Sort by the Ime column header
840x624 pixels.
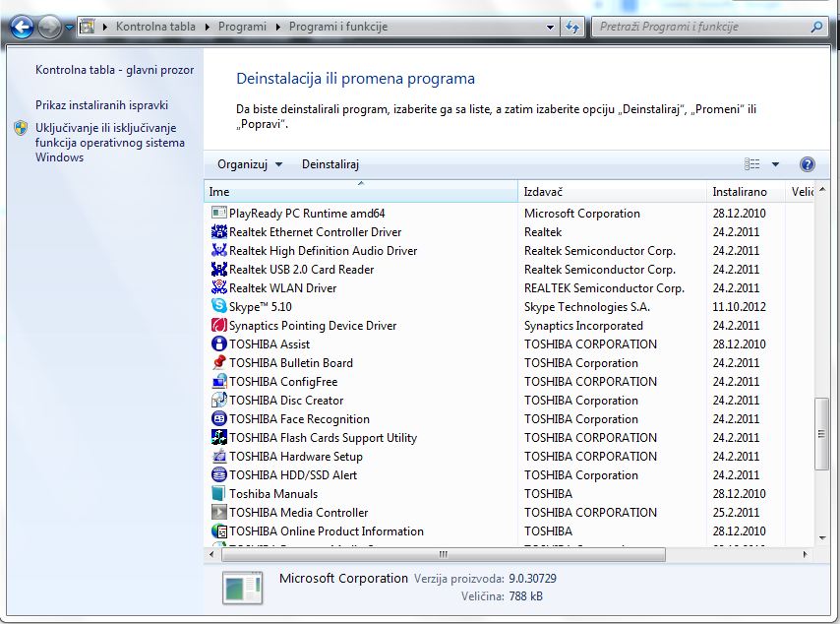[361, 191]
